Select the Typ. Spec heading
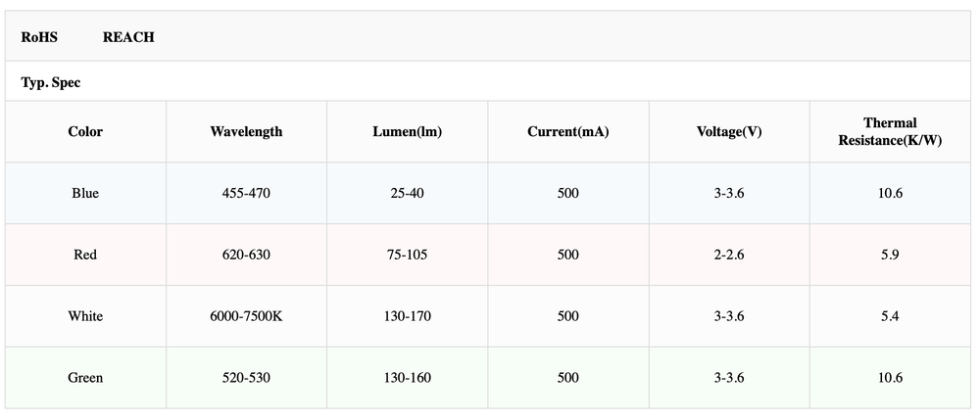 51,82
